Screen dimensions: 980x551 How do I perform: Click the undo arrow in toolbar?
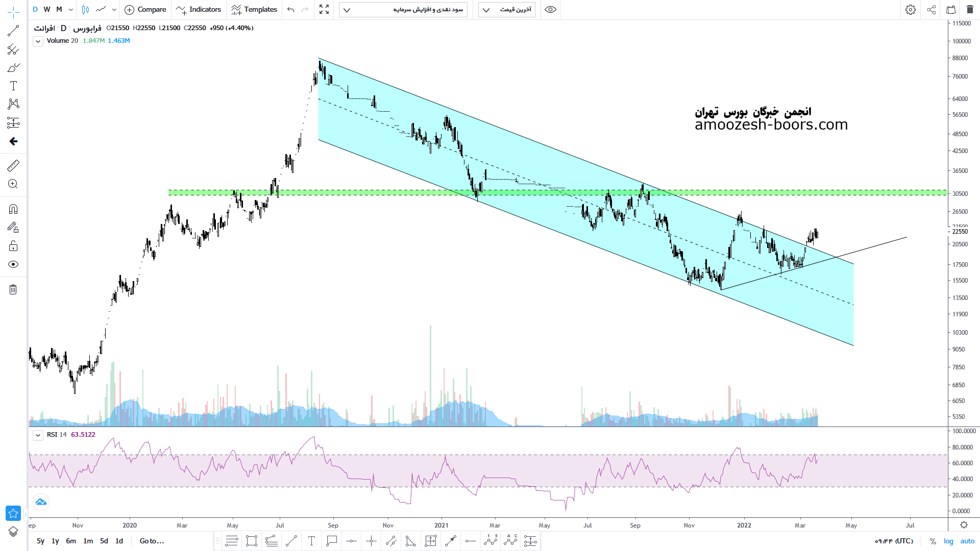click(291, 10)
